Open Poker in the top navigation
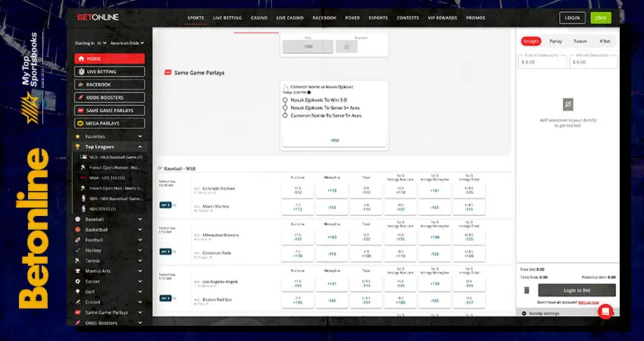 pos(352,18)
